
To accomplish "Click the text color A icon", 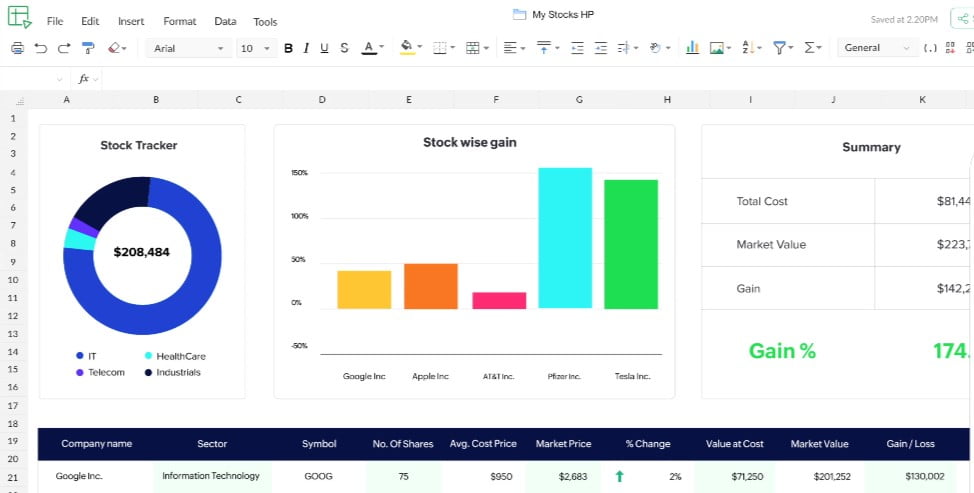I will [369, 48].
